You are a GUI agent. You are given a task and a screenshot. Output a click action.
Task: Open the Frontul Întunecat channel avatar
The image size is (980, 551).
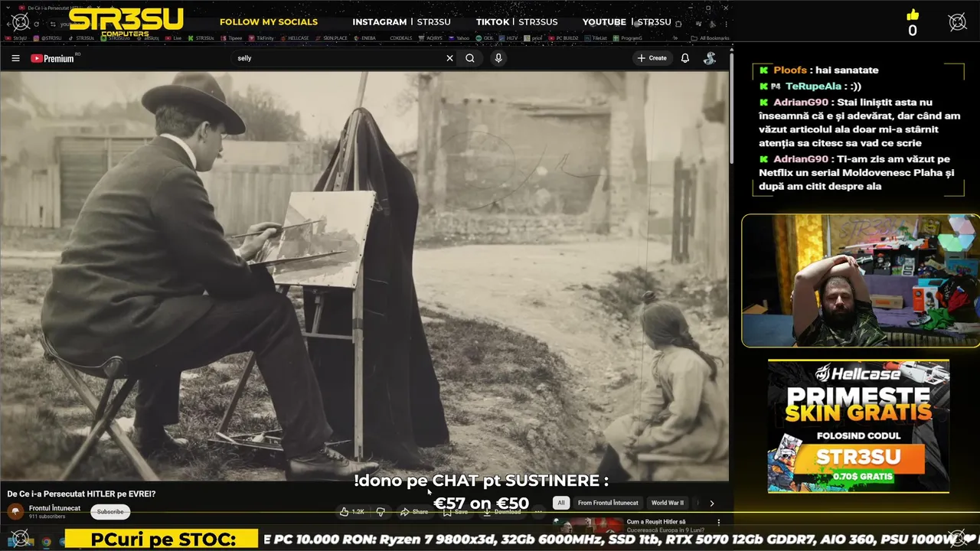[15, 511]
